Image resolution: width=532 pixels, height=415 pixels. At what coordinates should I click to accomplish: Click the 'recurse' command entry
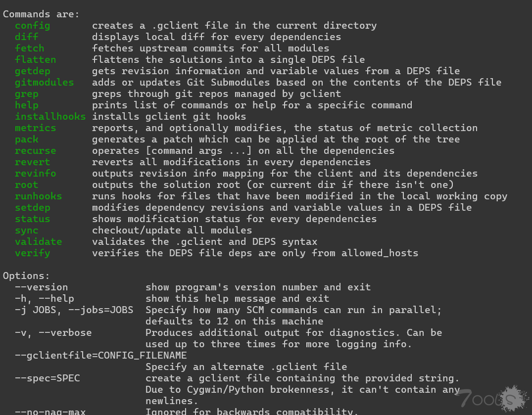click(35, 150)
